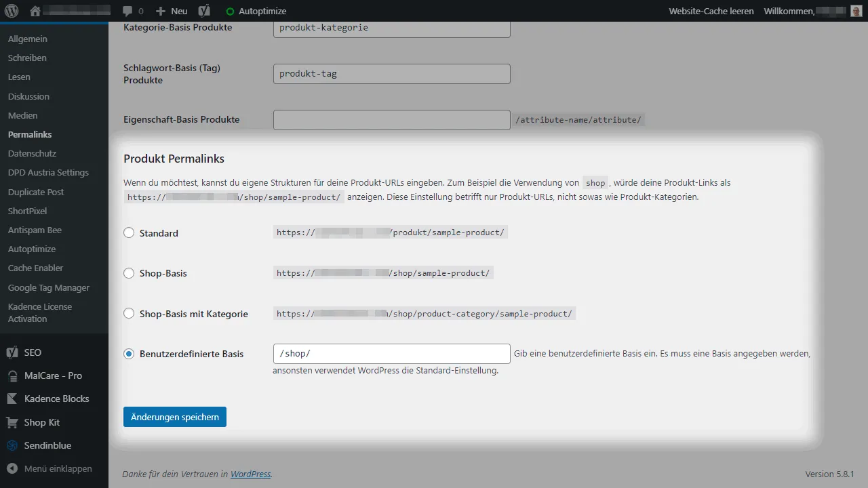This screenshot has height=488, width=868.
Task: Click the plus Neu icon
Action: 160,12
